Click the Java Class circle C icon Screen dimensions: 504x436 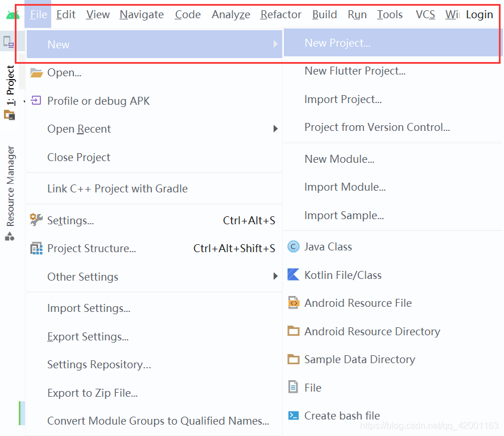[x=293, y=246]
